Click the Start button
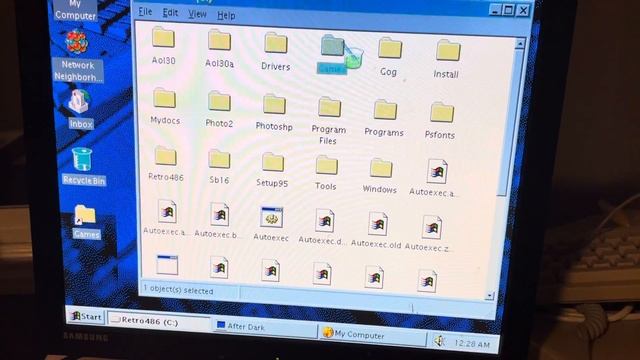Screen dimensions: 640x360 click(86, 316)
